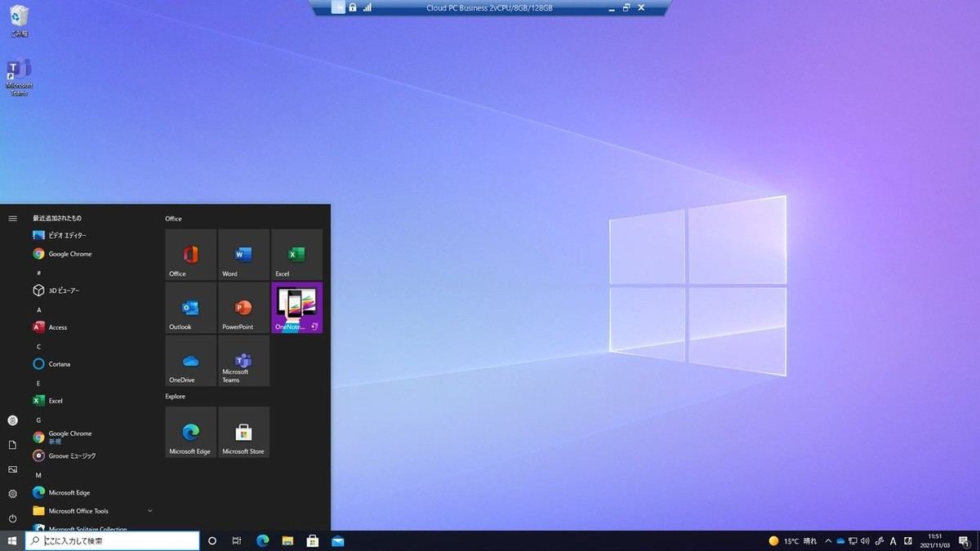Click the Office tile group heading
980x551 pixels.
click(173, 219)
